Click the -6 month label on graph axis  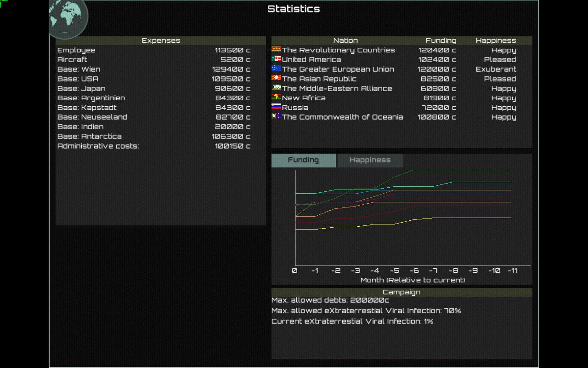(414, 270)
